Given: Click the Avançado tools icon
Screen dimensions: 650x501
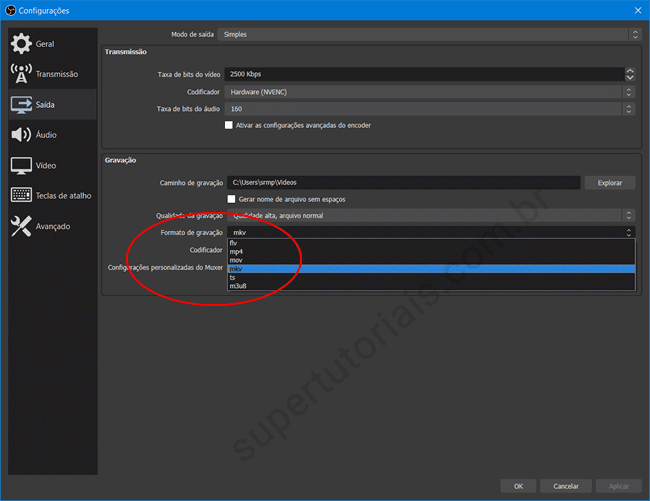Looking at the screenshot, I should [x=21, y=226].
